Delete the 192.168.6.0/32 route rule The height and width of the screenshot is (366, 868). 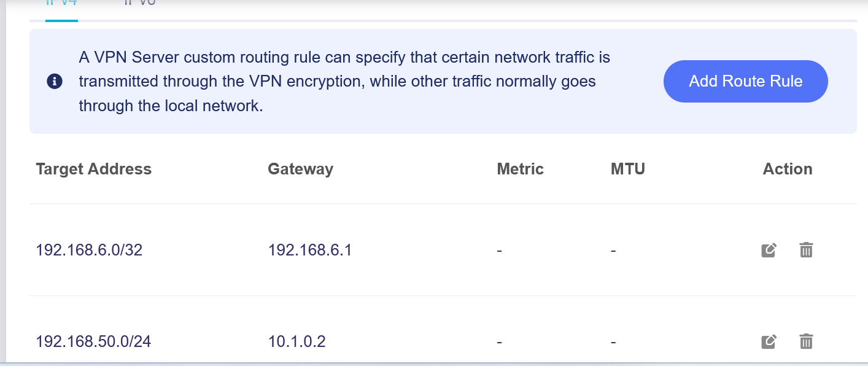(x=806, y=250)
